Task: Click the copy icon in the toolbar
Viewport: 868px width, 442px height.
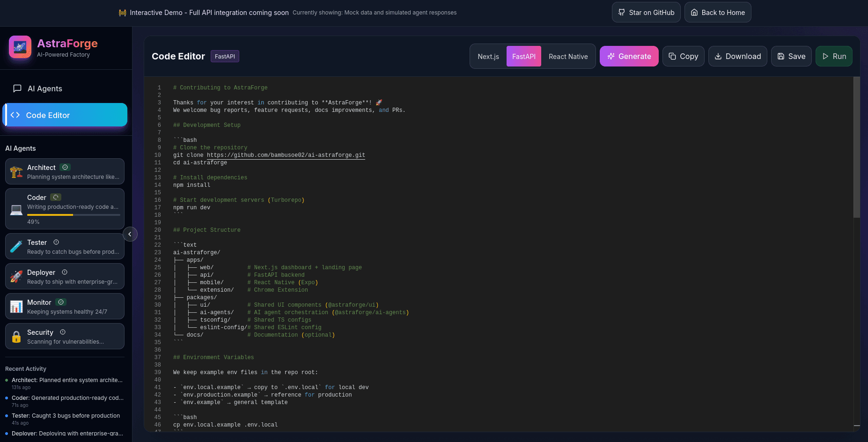Action: tap(672, 56)
